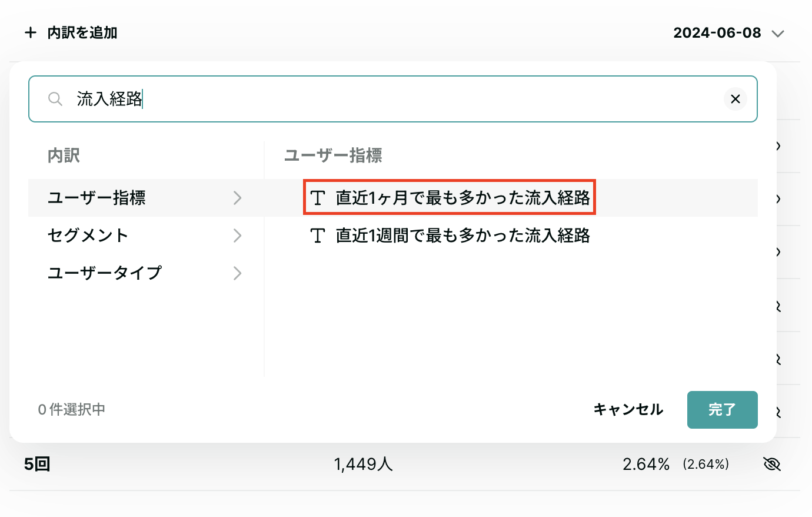Expand the ユーザー指標 chevron arrow

click(237, 198)
